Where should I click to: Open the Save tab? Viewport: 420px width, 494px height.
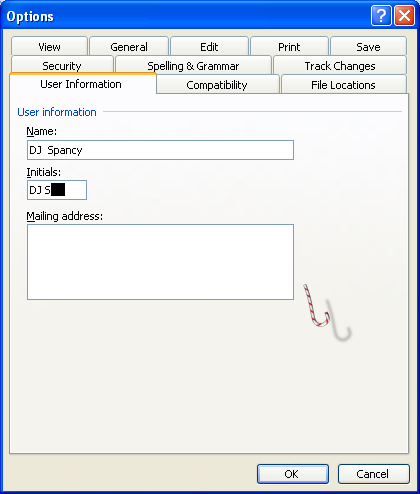click(x=368, y=46)
